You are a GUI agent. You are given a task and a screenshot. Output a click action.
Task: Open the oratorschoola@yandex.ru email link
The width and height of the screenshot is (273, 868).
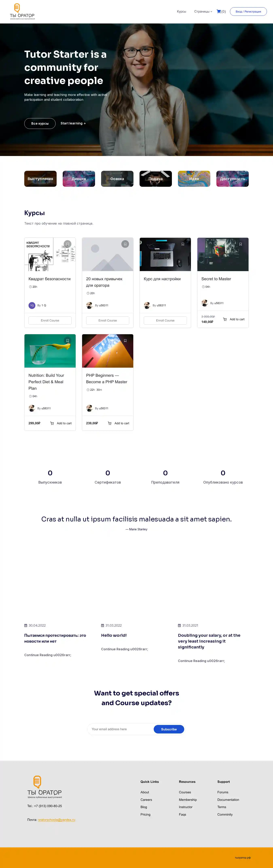pyautogui.click(x=57, y=819)
